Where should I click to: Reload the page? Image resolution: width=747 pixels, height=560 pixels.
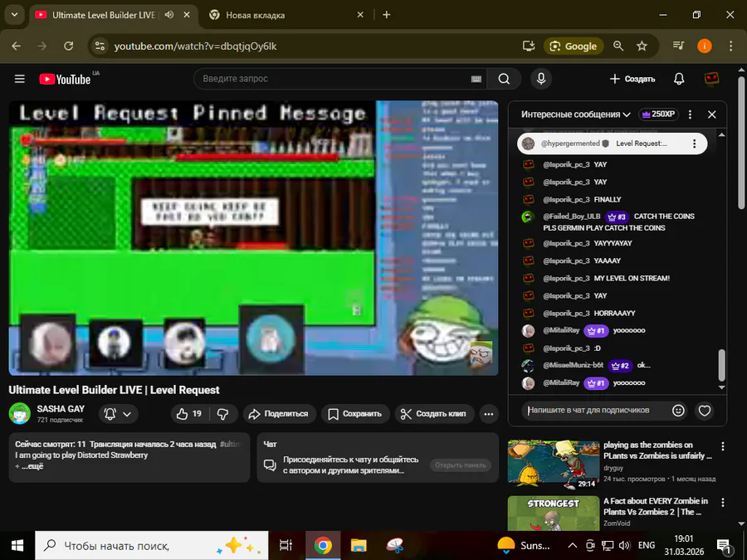point(69,46)
